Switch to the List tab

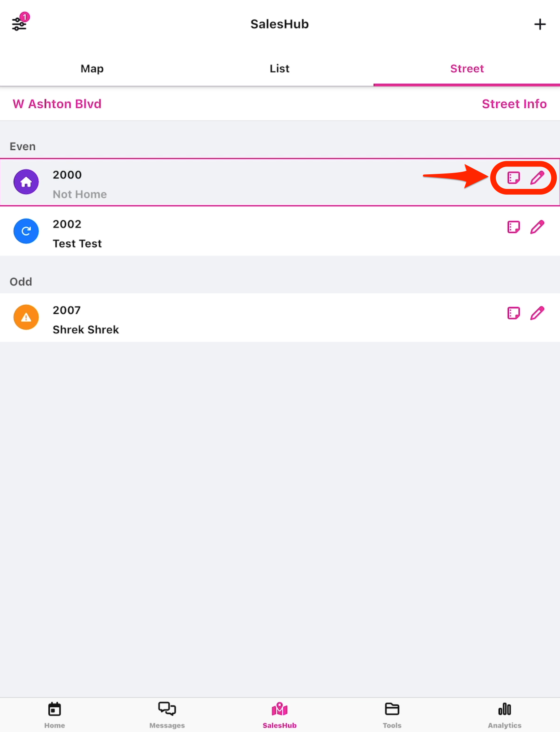click(x=280, y=69)
